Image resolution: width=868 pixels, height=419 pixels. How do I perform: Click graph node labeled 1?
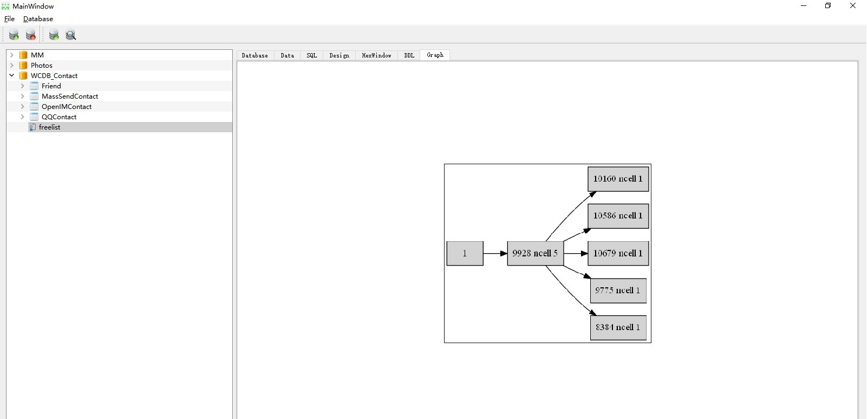point(465,253)
